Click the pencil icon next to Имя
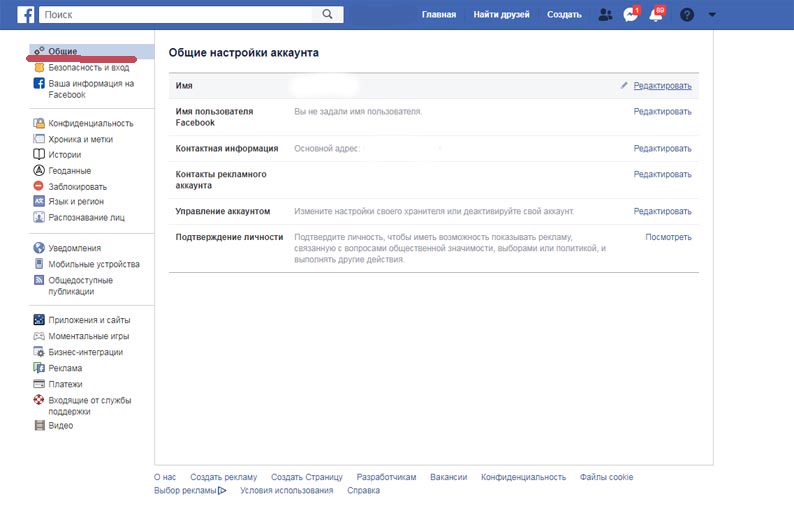Screen dimensions: 794x508 pyautogui.click(x=624, y=85)
